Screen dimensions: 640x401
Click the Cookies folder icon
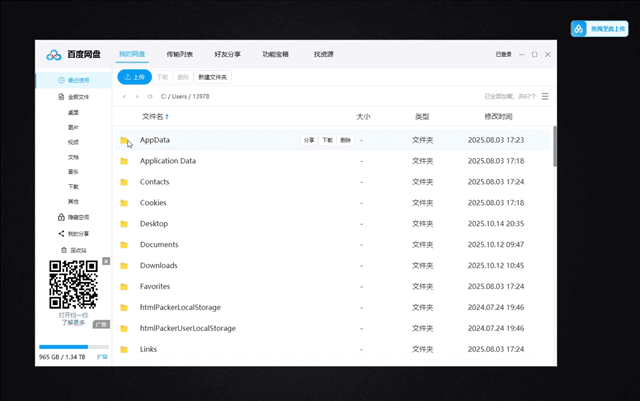point(124,203)
